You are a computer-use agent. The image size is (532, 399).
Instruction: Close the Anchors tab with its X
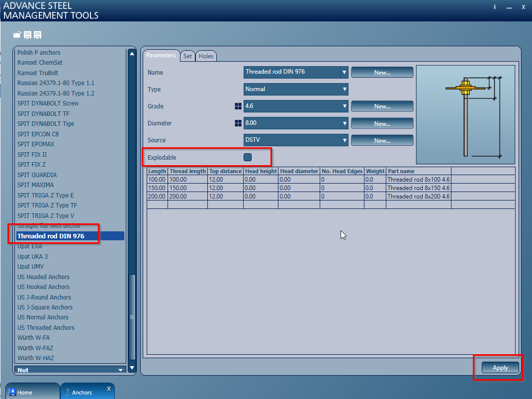(x=108, y=389)
